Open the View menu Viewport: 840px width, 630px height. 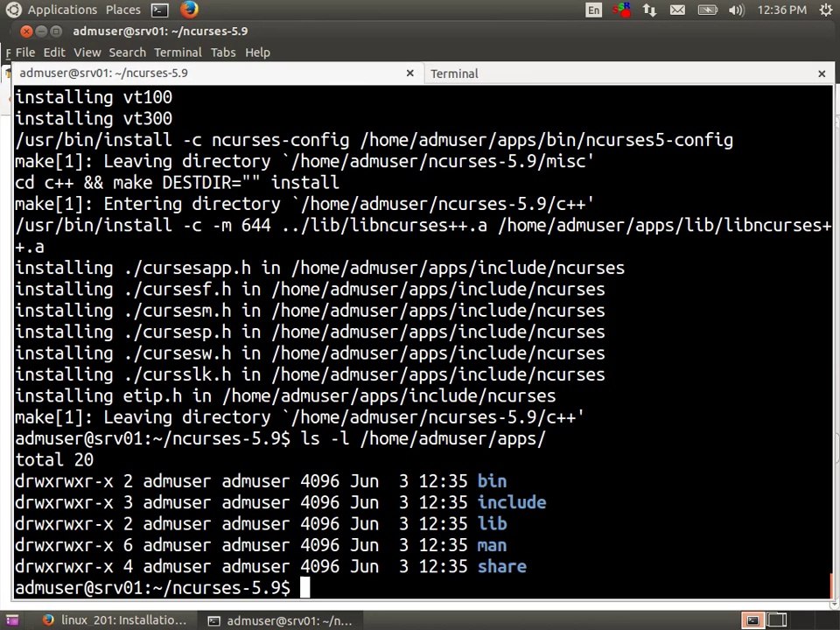point(87,52)
